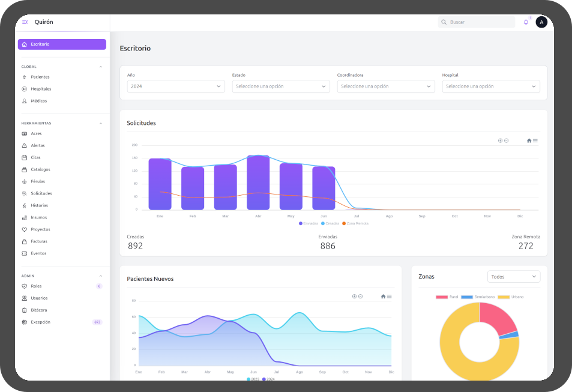Viewport: 572px width, 392px height.
Task: Reset zoom with Solicitudes home icon
Action: click(x=529, y=140)
